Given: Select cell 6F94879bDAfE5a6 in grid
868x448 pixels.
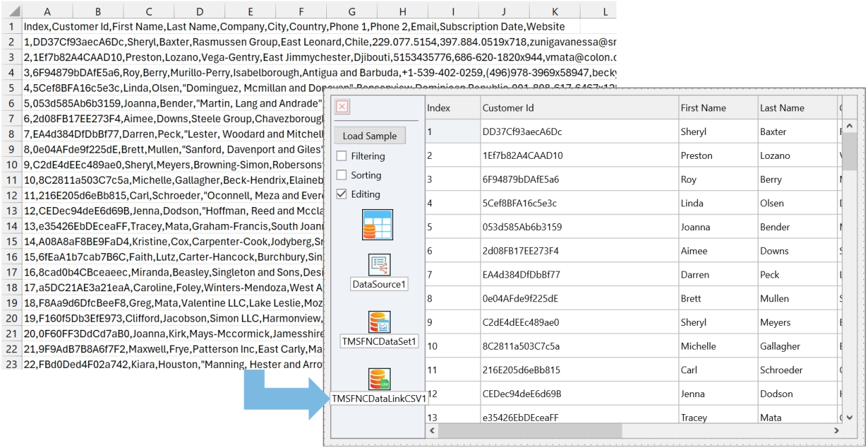Looking at the screenshot, I should 579,179.
